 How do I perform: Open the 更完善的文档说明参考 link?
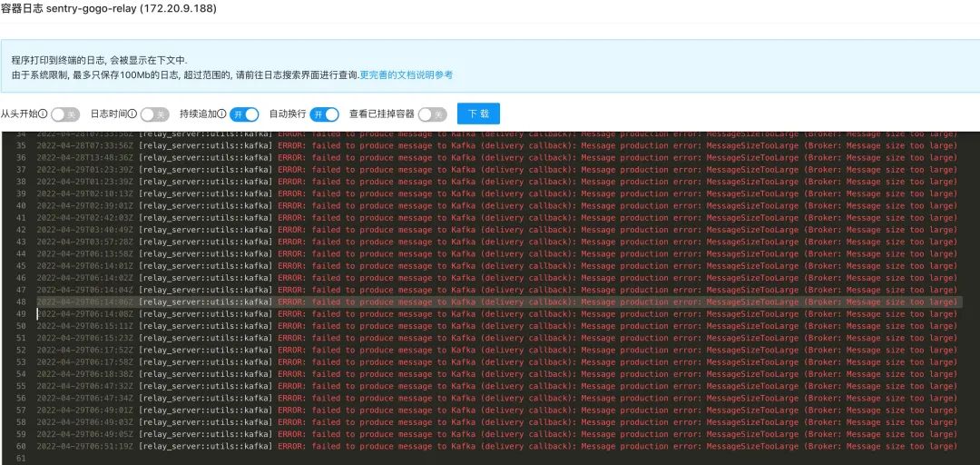pyautogui.click(x=407, y=75)
